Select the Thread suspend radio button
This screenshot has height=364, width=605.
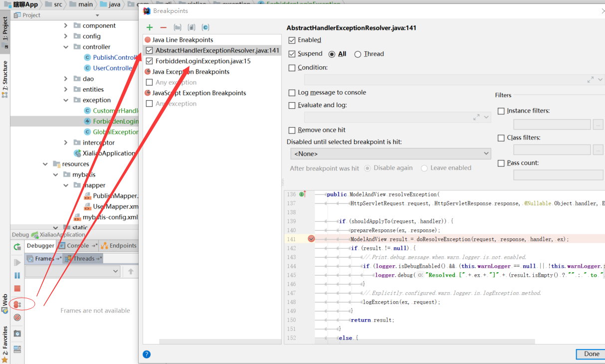358,54
